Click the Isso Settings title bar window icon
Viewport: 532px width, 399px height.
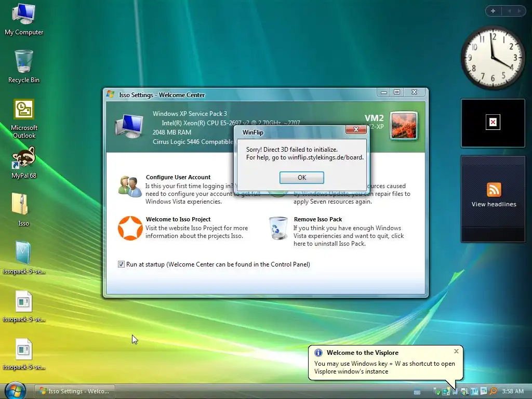click(x=110, y=95)
